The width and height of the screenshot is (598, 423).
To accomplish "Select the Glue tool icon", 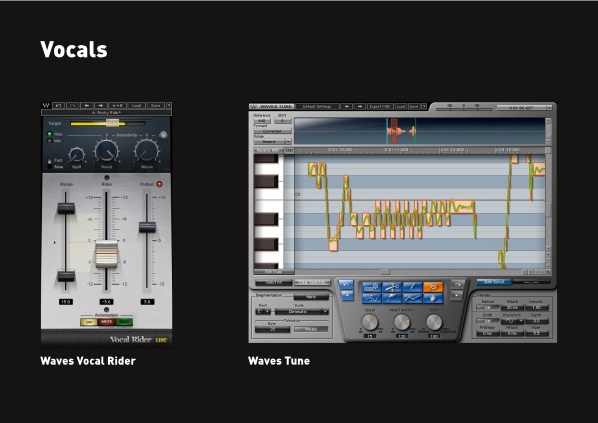I will (392, 298).
